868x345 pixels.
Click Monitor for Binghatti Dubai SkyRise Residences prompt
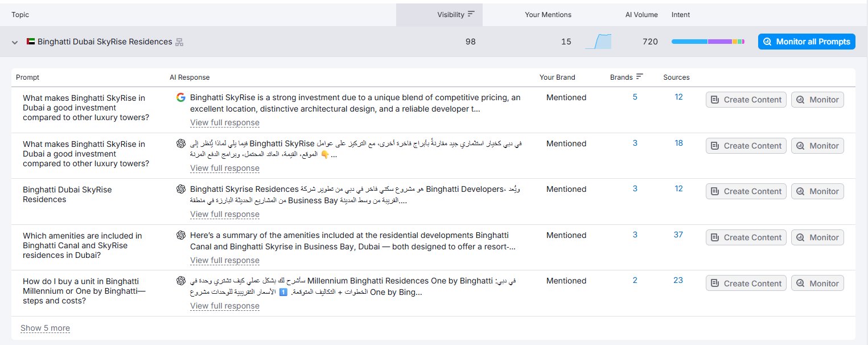(x=817, y=191)
